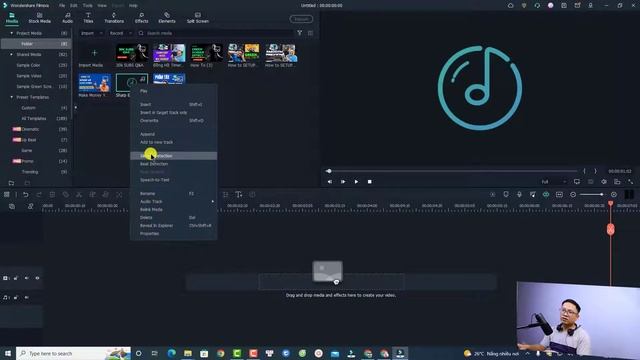640x360 pixels.
Task: Open the Effects tab
Action: pyautogui.click(x=142, y=18)
